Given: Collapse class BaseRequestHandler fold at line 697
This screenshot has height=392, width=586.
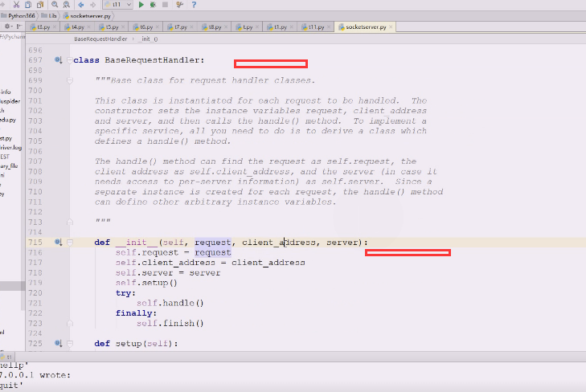Looking at the screenshot, I should pos(69,60).
